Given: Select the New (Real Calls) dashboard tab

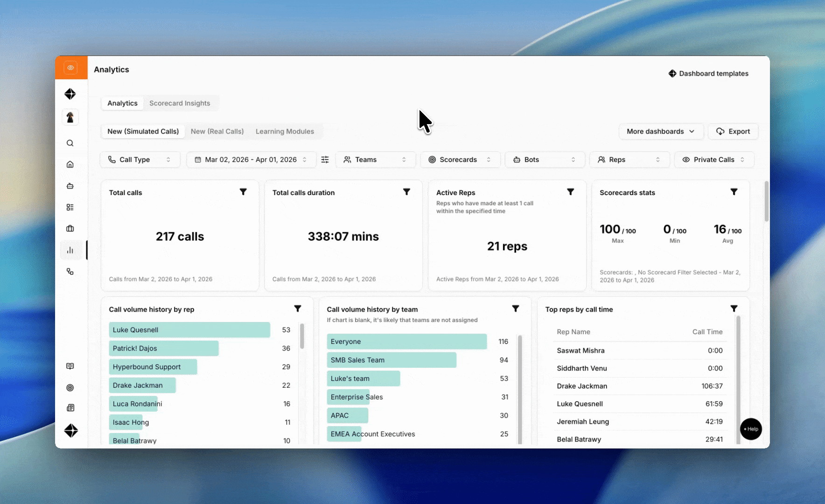Looking at the screenshot, I should tap(217, 132).
